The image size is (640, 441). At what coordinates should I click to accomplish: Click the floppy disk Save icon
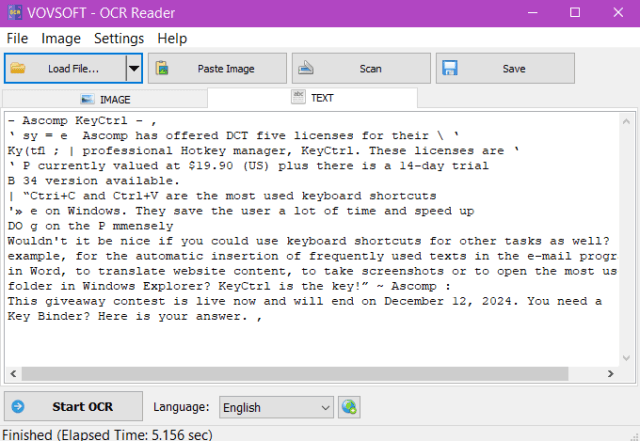450,68
